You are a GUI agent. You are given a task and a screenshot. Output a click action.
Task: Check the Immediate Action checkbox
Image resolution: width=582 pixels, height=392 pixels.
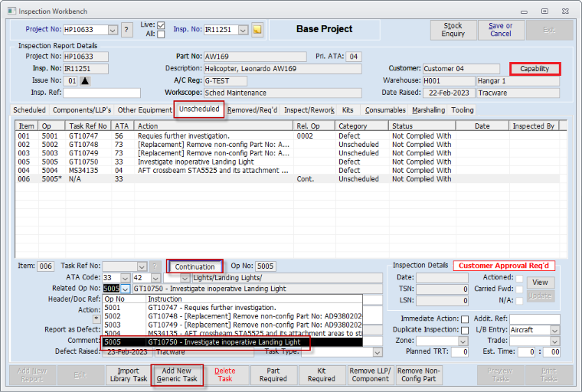click(x=465, y=318)
